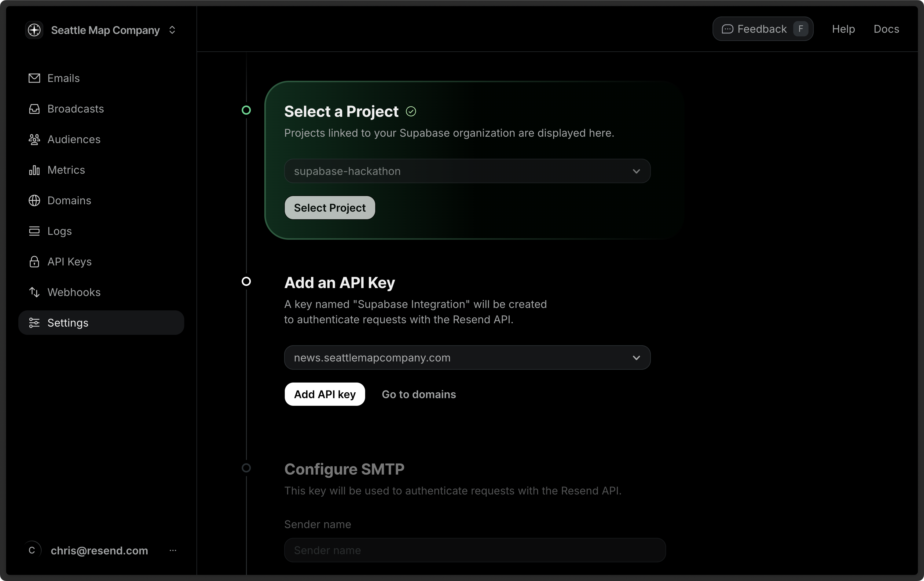Click the Sender name input field

pos(474,550)
